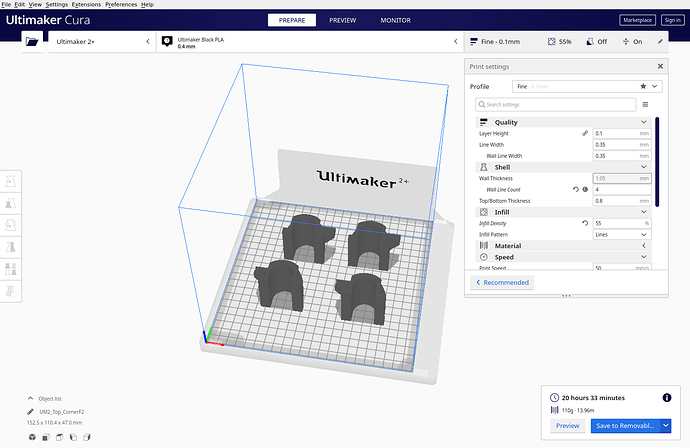Click the pencil edit icon in the print settings bar
Viewport: 690px width, 448px height.
point(660,41)
